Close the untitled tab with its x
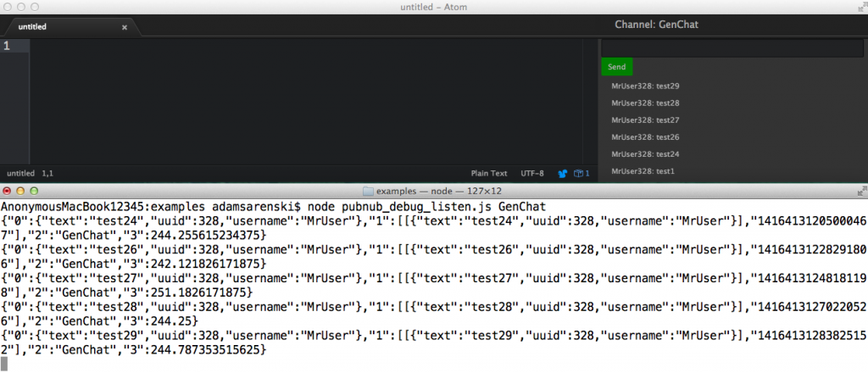This screenshot has height=373, width=868. (x=125, y=27)
